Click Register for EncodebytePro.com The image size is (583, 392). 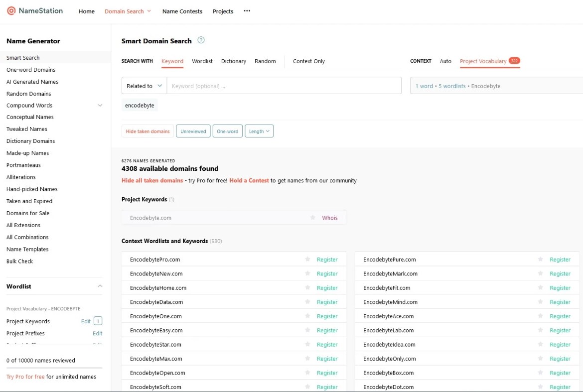[x=327, y=260]
